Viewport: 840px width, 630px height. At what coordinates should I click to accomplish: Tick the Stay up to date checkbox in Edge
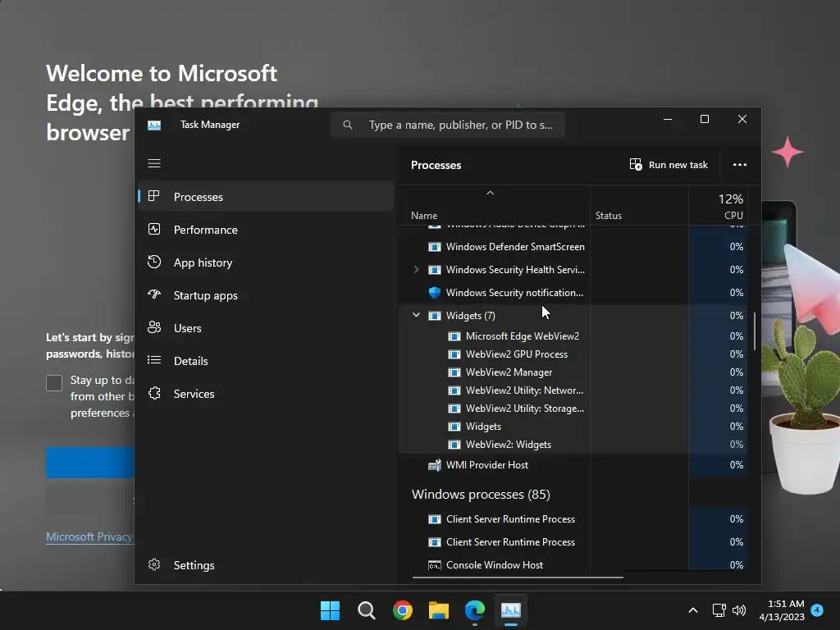54,383
